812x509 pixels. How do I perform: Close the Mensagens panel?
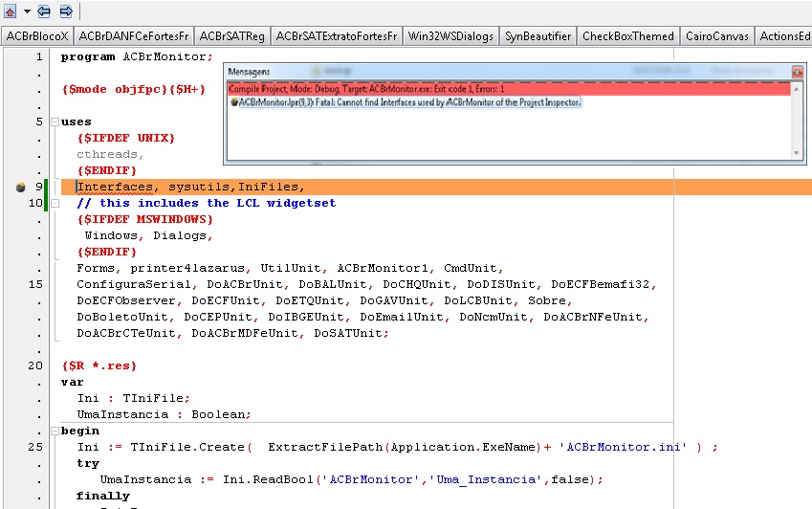click(x=798, y=72)
